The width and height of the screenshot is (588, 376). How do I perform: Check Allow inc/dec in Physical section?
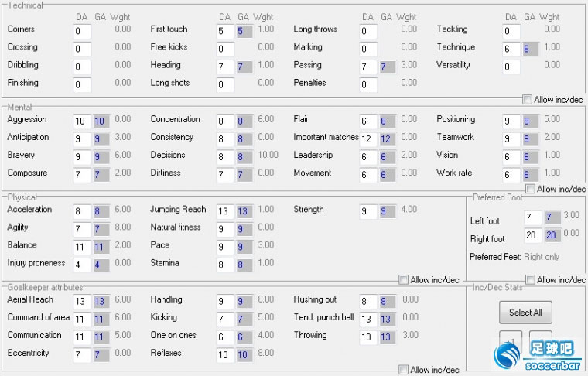pyautogui.click(x=403, y=279)
